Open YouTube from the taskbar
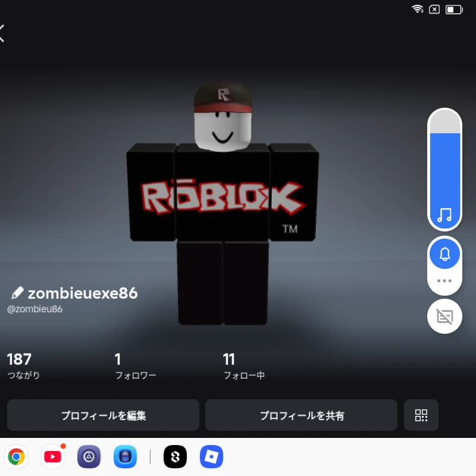 (x=52, y=456)
